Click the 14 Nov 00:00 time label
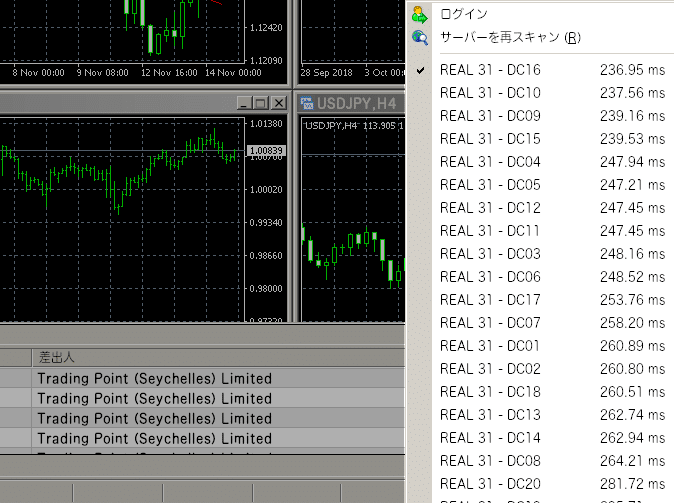674x503 pixels. [x=233, y=73]
